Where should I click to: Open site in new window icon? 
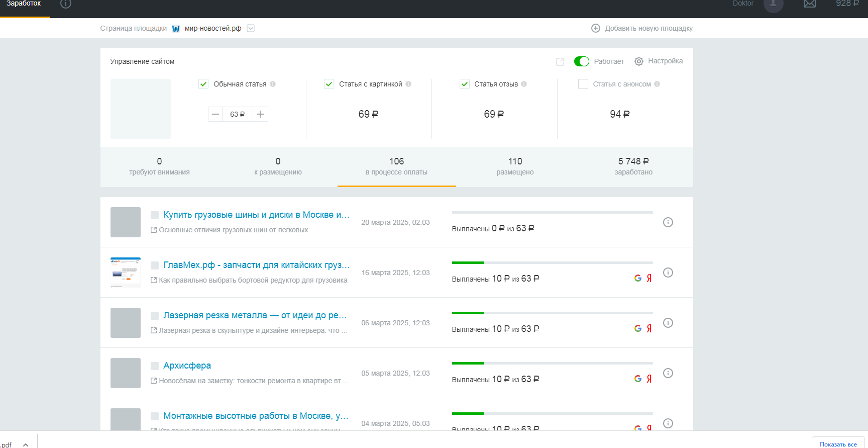[560, 61]
